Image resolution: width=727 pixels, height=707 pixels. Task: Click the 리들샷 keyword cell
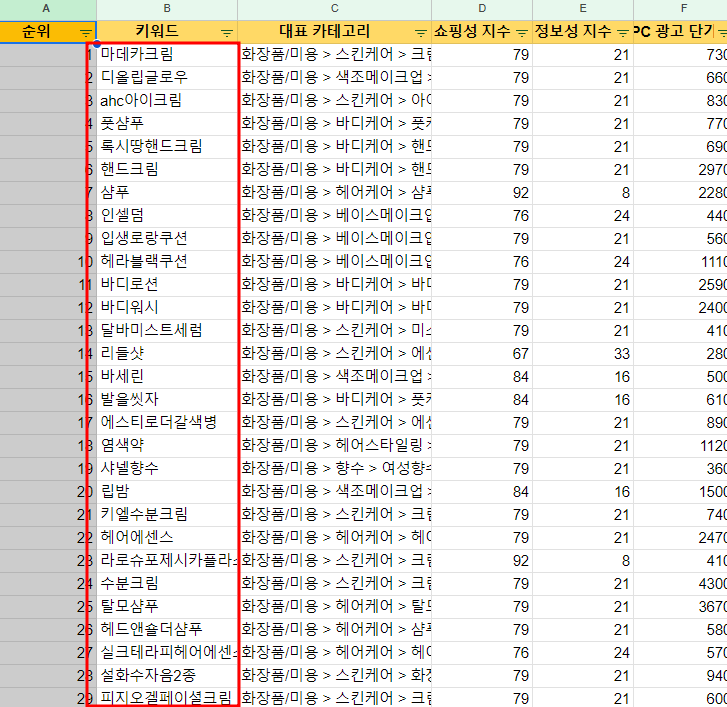click(167, 354)
